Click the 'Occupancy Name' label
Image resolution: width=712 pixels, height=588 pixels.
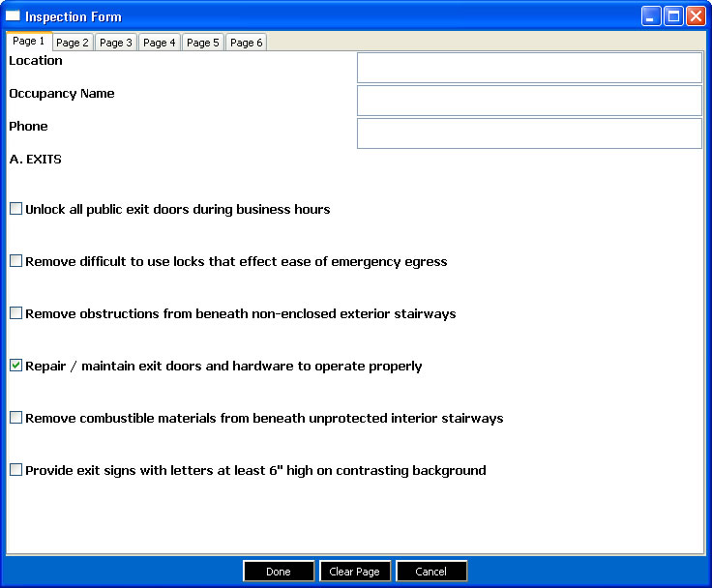pyautogui.click(x=62, y=94)
